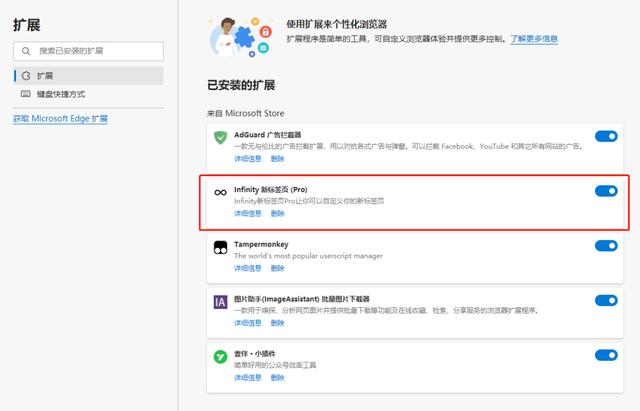Open 键盘快捷方式 in the sidebar
Viewport: 640px width, 411px height.
tap(89, 94)
